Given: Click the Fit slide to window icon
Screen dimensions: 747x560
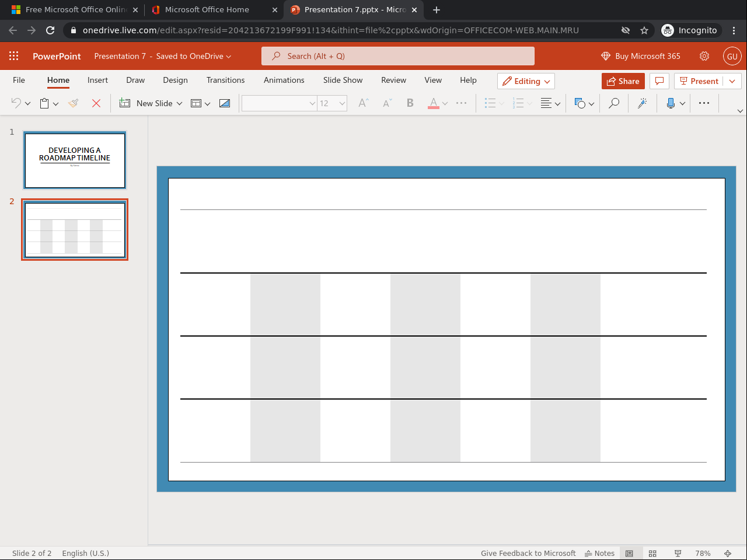Looking at the screenshot, I should pos(728,553).
